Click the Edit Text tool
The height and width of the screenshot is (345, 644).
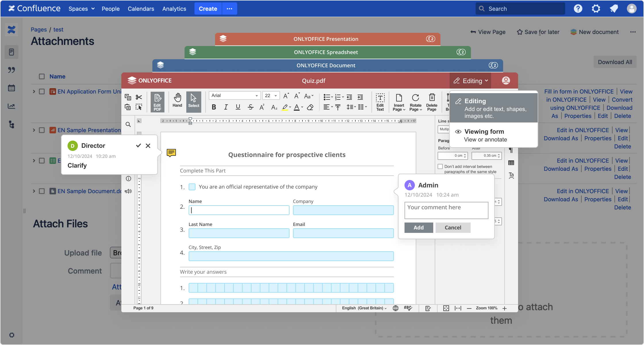(x=380, y=102)
